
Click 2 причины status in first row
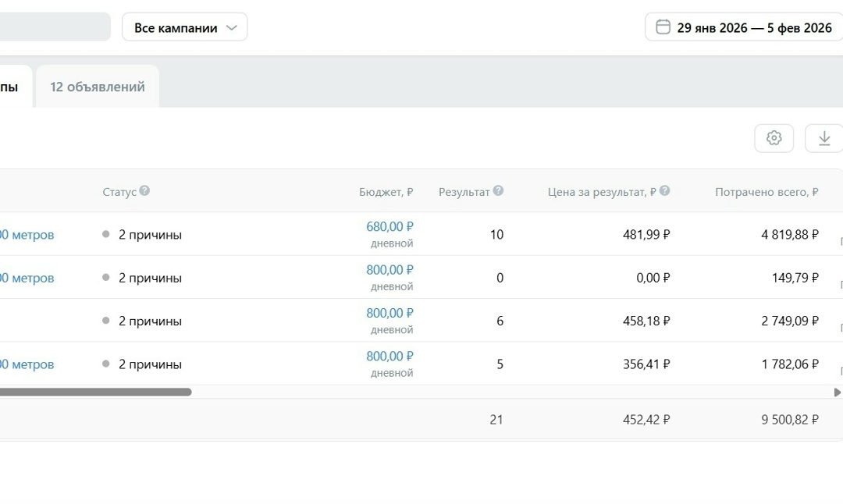150,235
